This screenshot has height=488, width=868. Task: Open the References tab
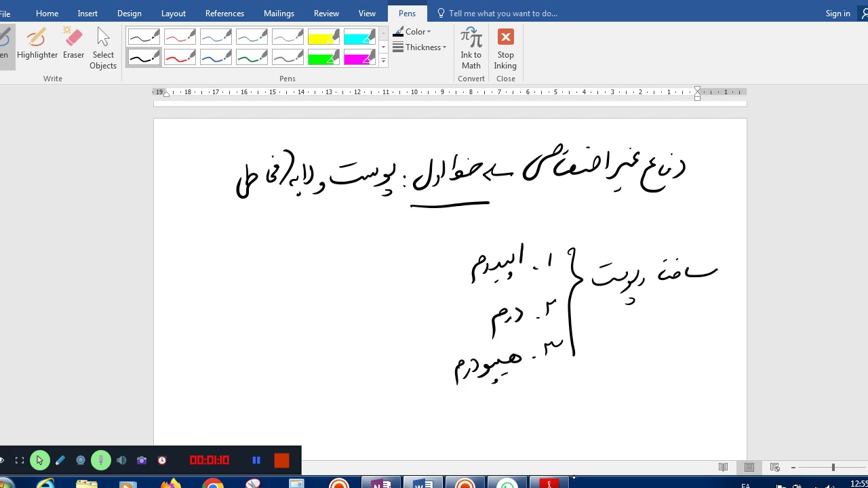click(x=224, y=14)
